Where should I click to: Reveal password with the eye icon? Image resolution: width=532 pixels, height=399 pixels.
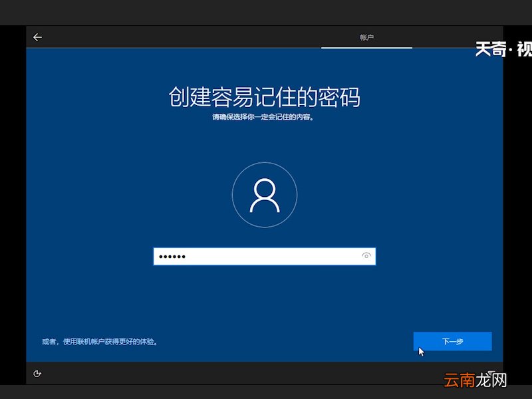[x=366, y=256]
